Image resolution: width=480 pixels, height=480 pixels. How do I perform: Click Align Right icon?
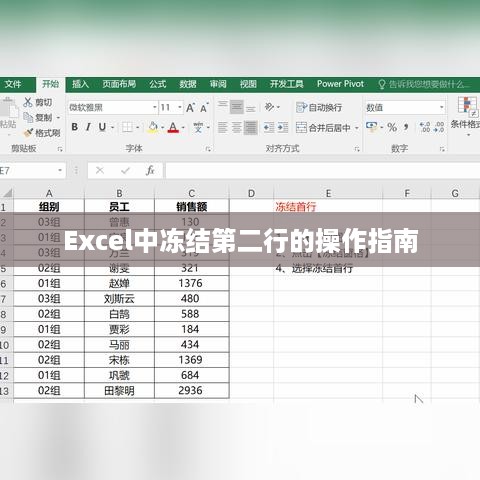coord(251,127)
